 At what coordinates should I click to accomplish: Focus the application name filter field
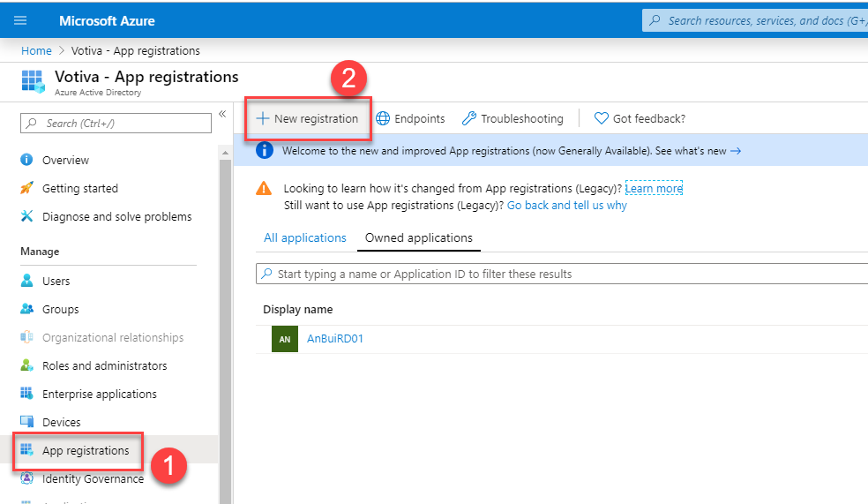(561, 274)
